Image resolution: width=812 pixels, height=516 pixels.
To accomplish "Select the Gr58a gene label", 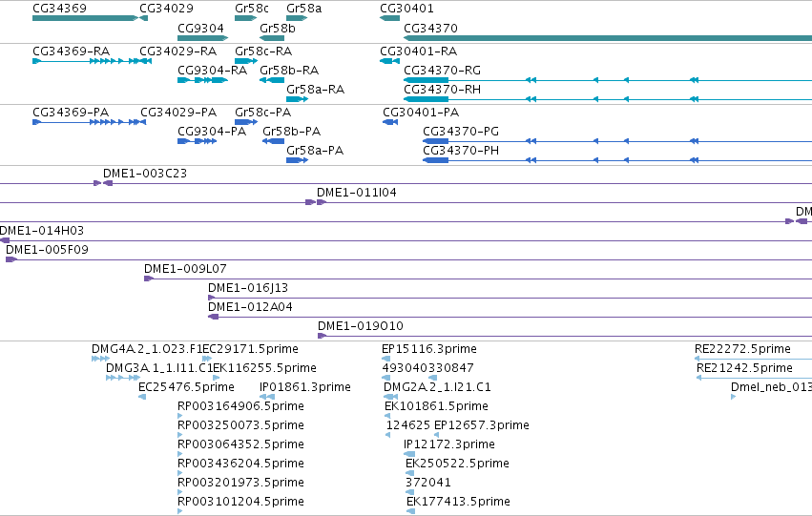I will point(304,9).
